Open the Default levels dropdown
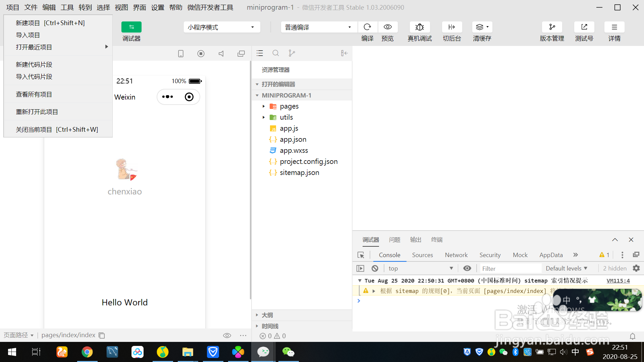 [567, 268]
